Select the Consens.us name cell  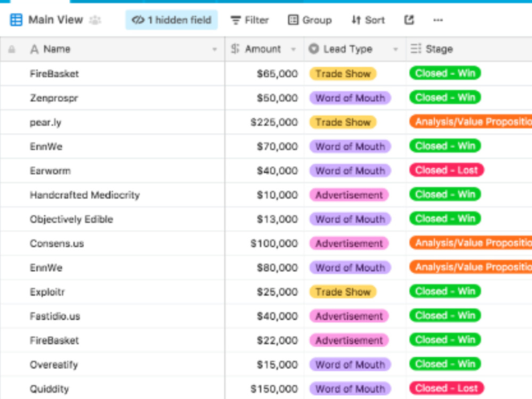click(x=112, y=243)
